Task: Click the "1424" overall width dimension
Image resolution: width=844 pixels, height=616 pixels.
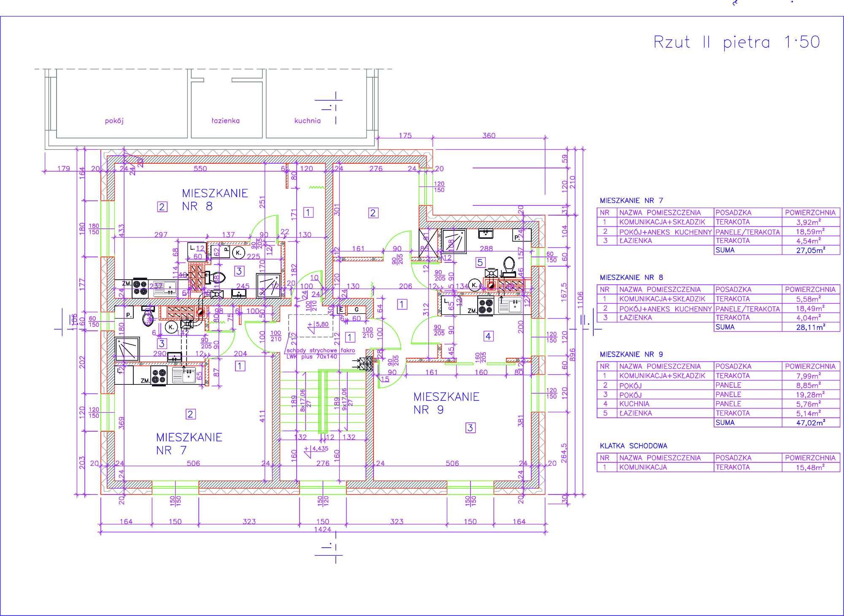Action: point(323,529)
